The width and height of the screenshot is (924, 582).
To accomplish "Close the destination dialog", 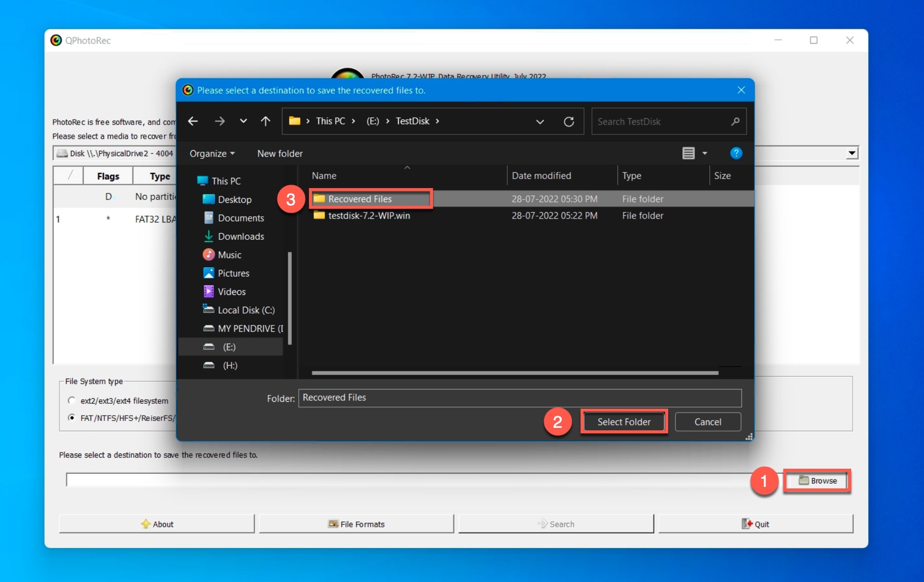I will (x=741, y=90).
